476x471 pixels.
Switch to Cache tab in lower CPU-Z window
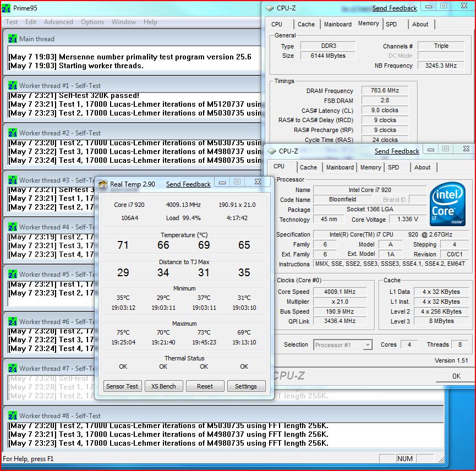click(x=308, y=167)
